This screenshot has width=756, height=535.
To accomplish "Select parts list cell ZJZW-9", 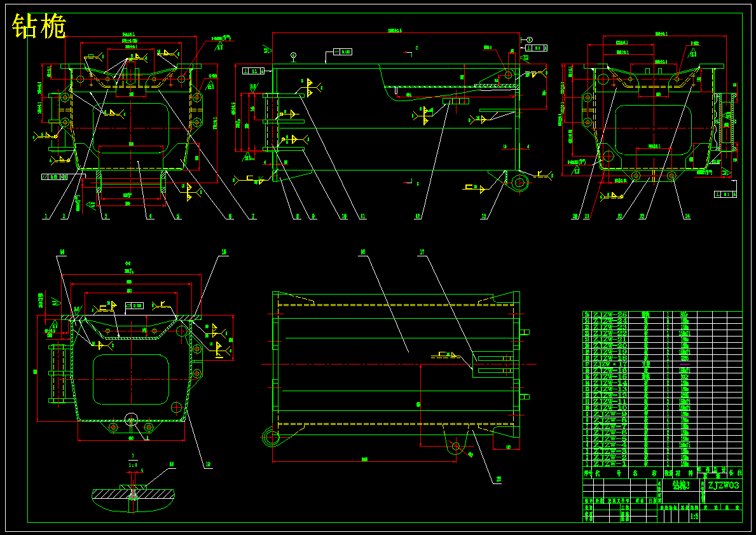I will 610,414.
